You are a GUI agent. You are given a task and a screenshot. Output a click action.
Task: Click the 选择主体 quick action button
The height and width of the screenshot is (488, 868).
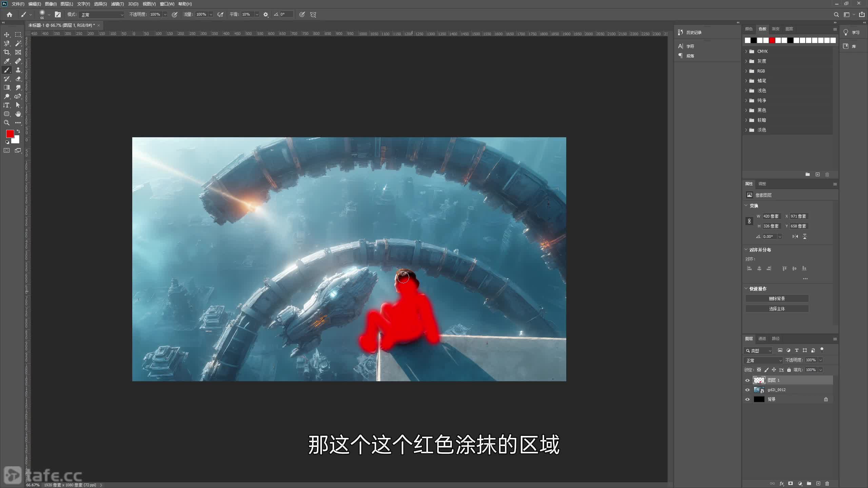pyautogui.click(x=777, y=308)
